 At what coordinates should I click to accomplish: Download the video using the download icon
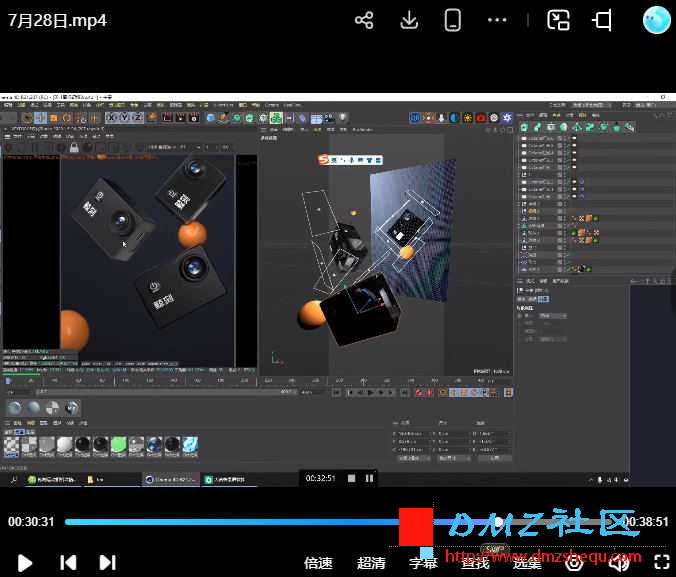coord(408,20)
